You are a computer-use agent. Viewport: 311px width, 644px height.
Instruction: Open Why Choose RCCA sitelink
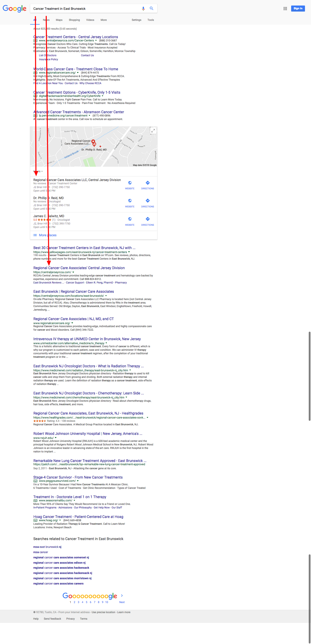point(90,83)
